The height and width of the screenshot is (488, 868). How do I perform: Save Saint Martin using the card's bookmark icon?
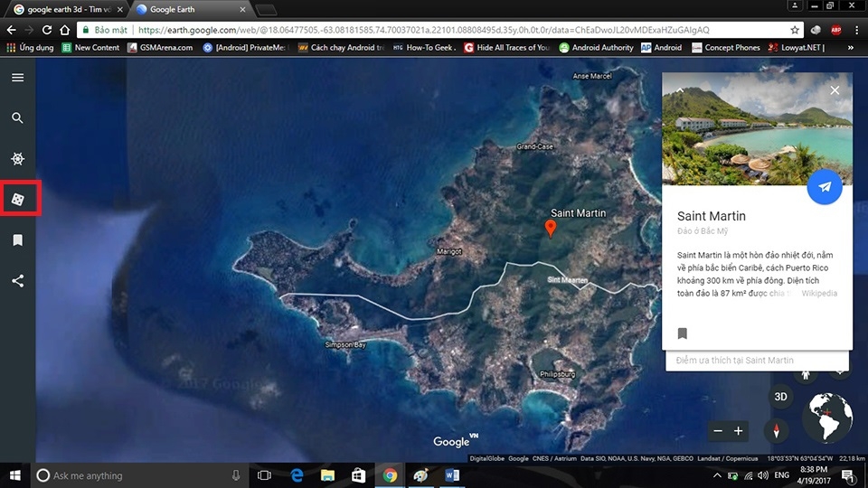pyautogui.click(x=683, y=333)
